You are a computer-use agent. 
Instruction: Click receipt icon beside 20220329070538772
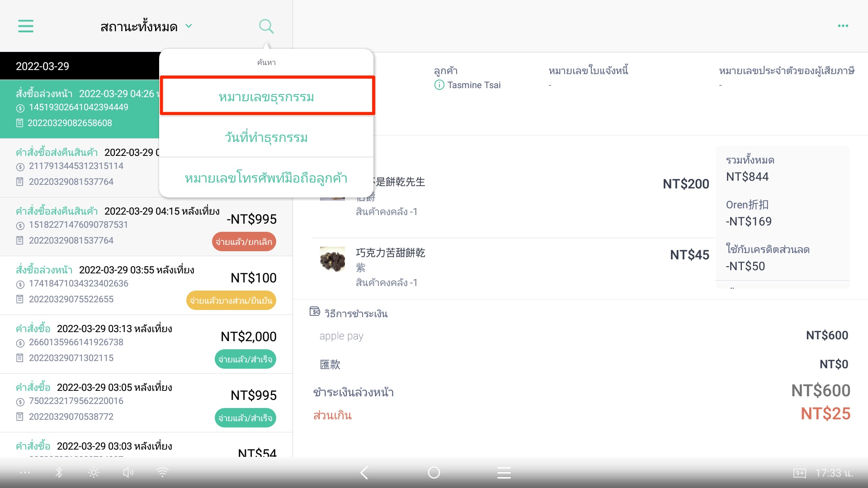click(x=20, y=417)
